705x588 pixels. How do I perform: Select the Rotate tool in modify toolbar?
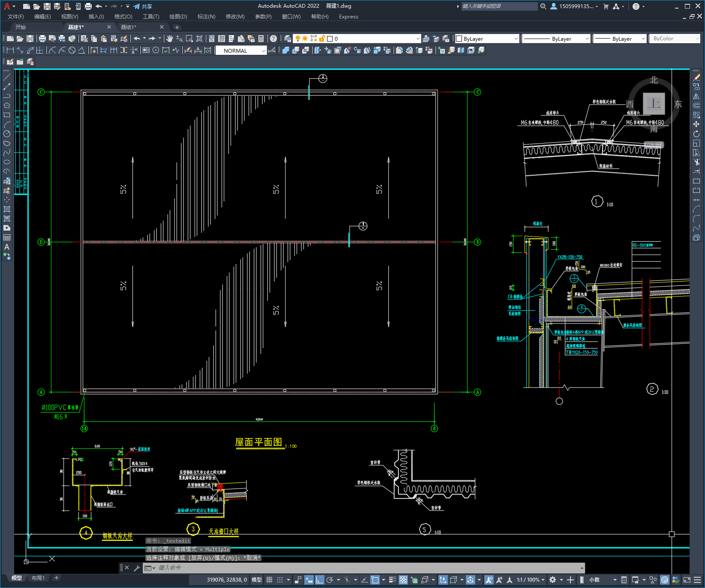tap(696, 134)
